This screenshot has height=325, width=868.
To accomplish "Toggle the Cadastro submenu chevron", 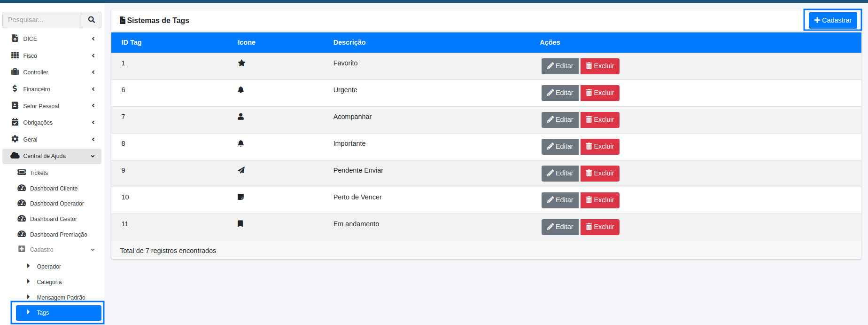I will (93, 250).
